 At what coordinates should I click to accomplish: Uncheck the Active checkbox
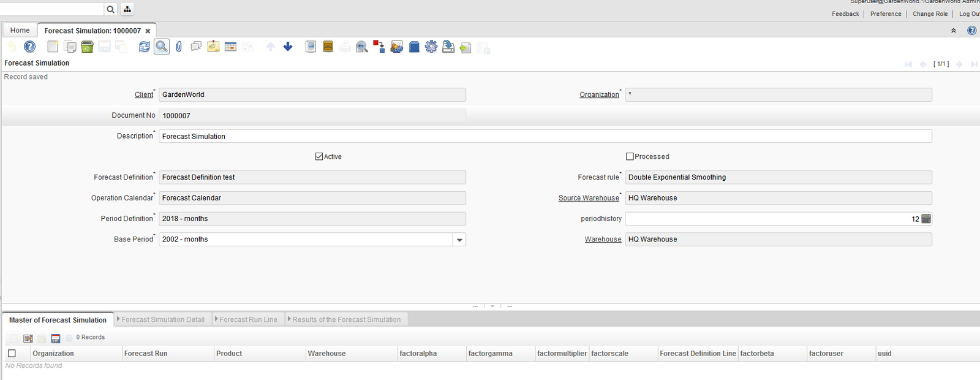(319, 157)
